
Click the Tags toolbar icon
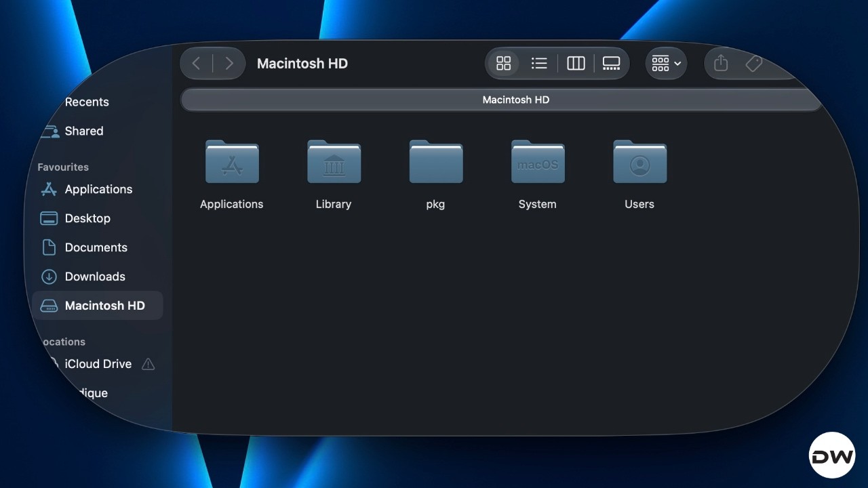pos(753,64)
